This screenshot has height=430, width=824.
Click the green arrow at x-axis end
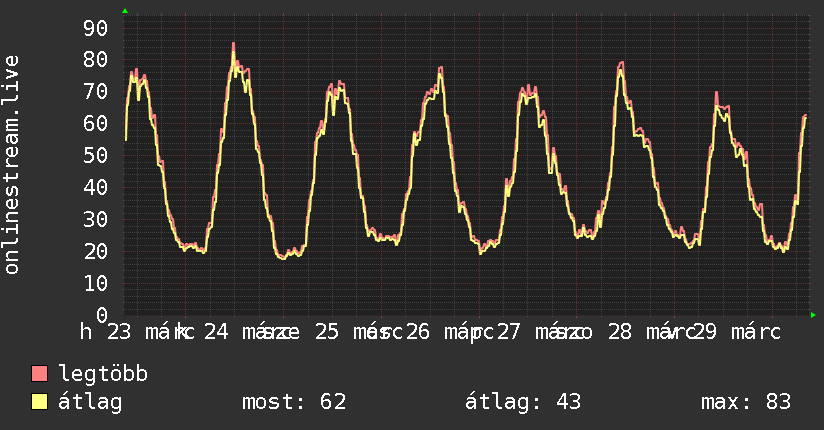(813, 315)
